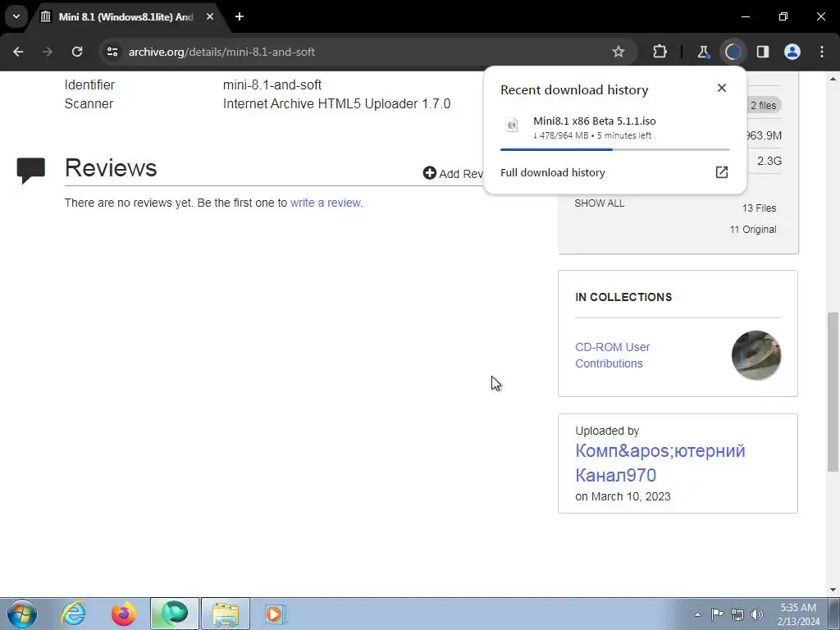Select the active browser taskbar button
This screenshot has width=840, height=630.
point(175,614)
